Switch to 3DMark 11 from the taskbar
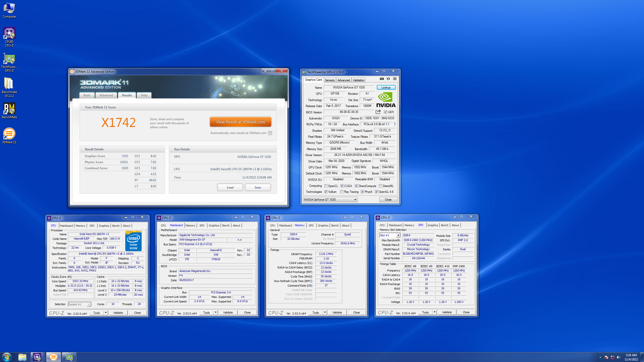The width and height of the screenshot is (644, 362). coord(53,357)
